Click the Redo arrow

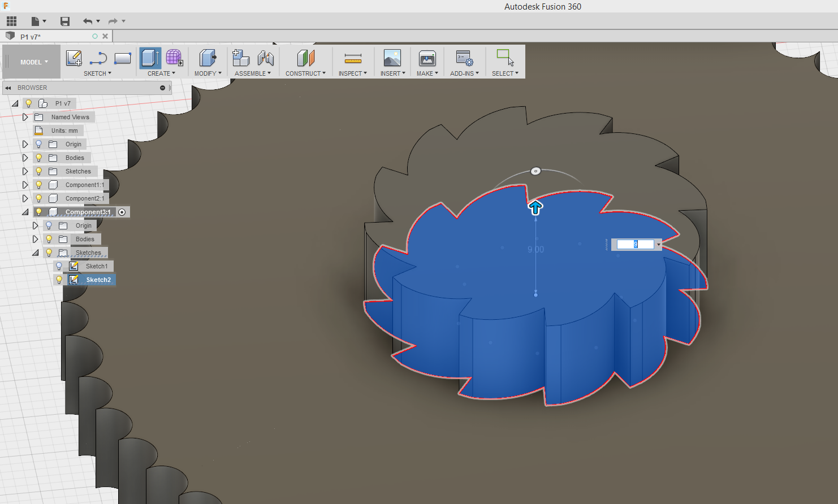tap(113, 21)
